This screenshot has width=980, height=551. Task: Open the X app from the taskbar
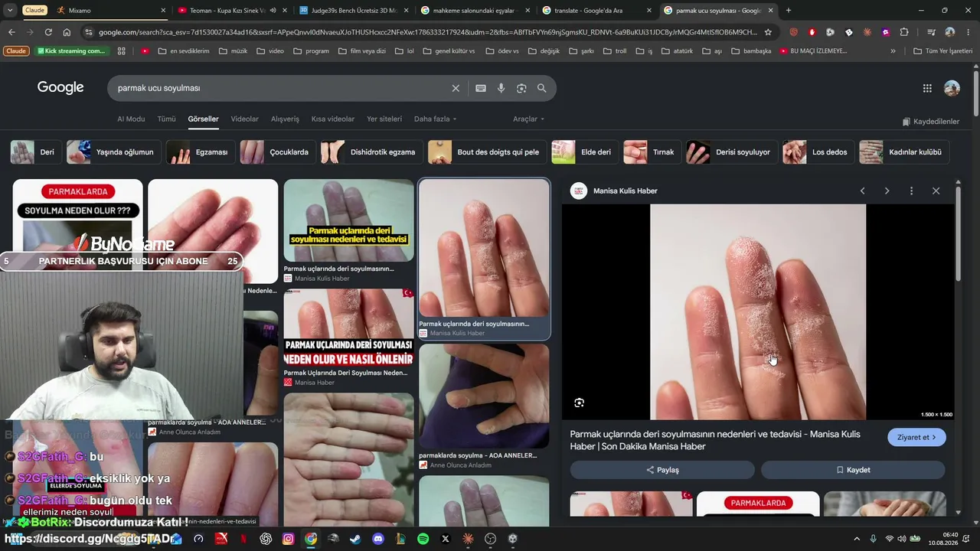(x=446, y=539)
